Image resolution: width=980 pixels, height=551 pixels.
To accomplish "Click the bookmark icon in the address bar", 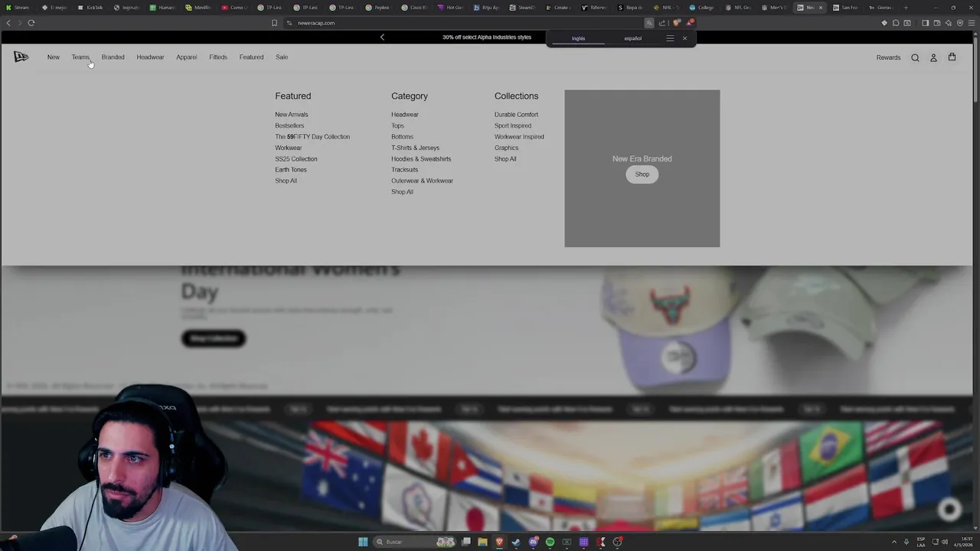I will tap(274, 23).
